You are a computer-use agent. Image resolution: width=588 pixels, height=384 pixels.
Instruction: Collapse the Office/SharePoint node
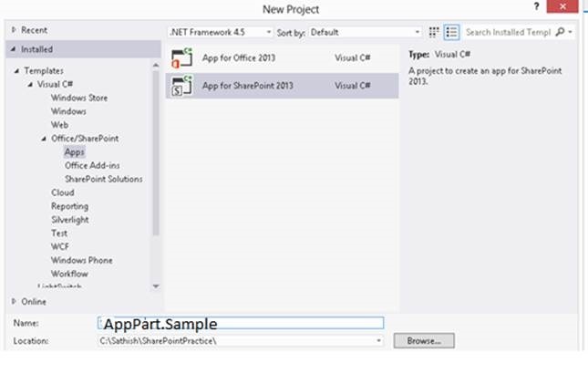[x=44, y=139]
